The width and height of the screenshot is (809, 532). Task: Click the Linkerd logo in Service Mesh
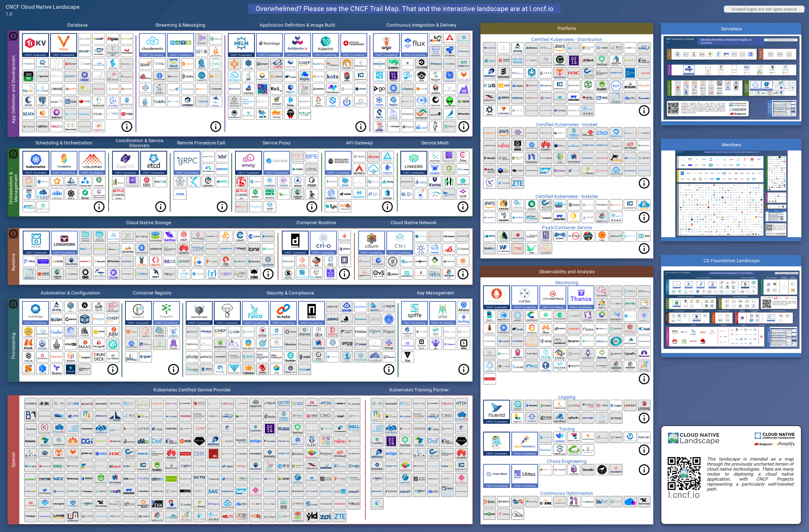[413, 163]
